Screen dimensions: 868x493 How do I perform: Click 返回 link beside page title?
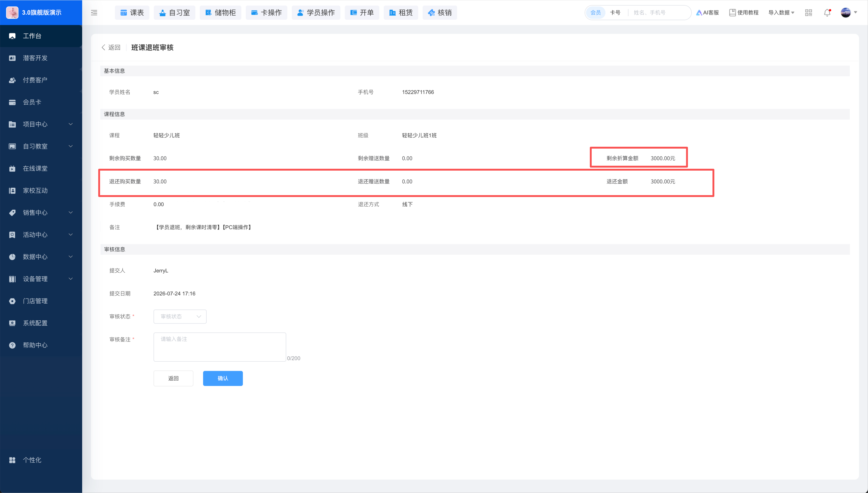tap(111, 47)
